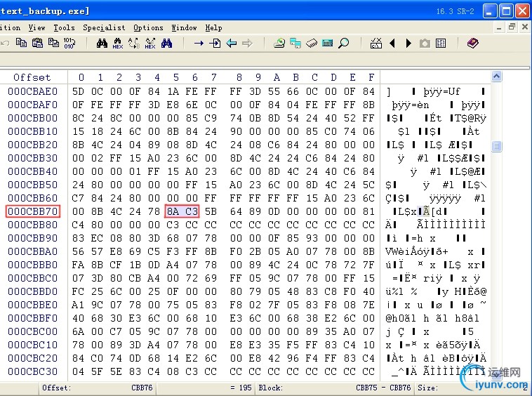Click highlighted byte C3 in row 000CBB70
532x396 pixels.
(192, 211)
